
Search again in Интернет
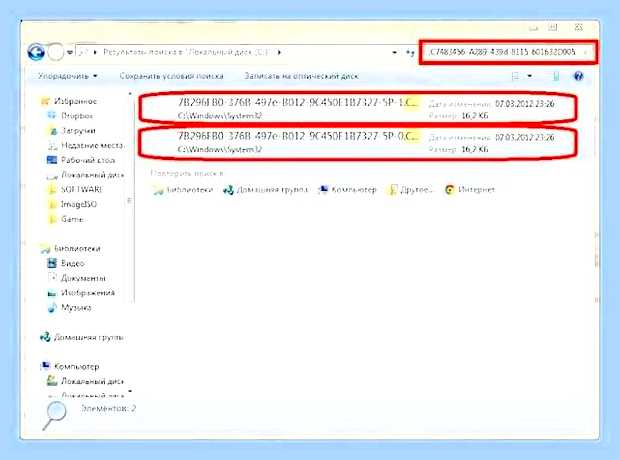[470, 190]
